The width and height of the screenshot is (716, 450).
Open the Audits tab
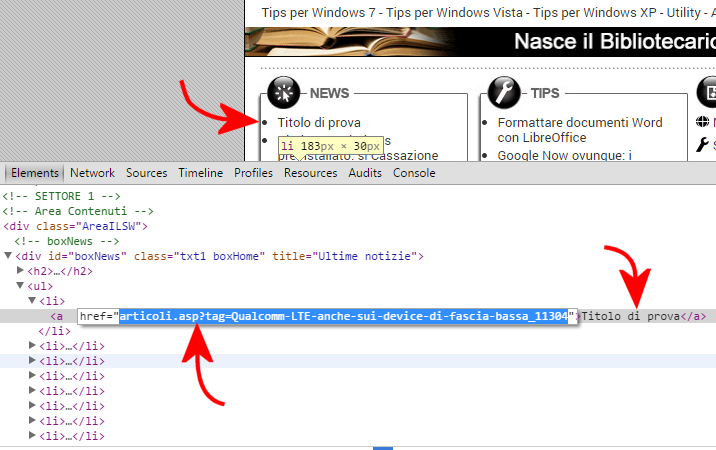point(365,173)
